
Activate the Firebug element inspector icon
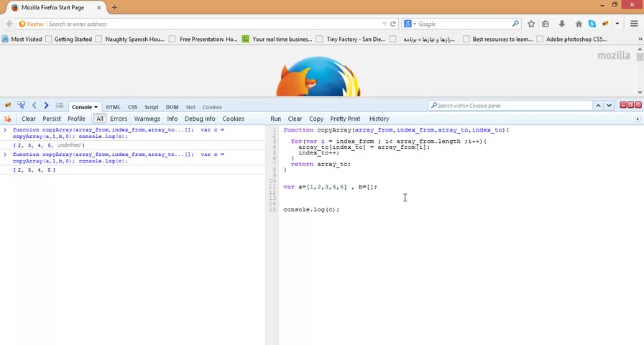click(21, 106)
